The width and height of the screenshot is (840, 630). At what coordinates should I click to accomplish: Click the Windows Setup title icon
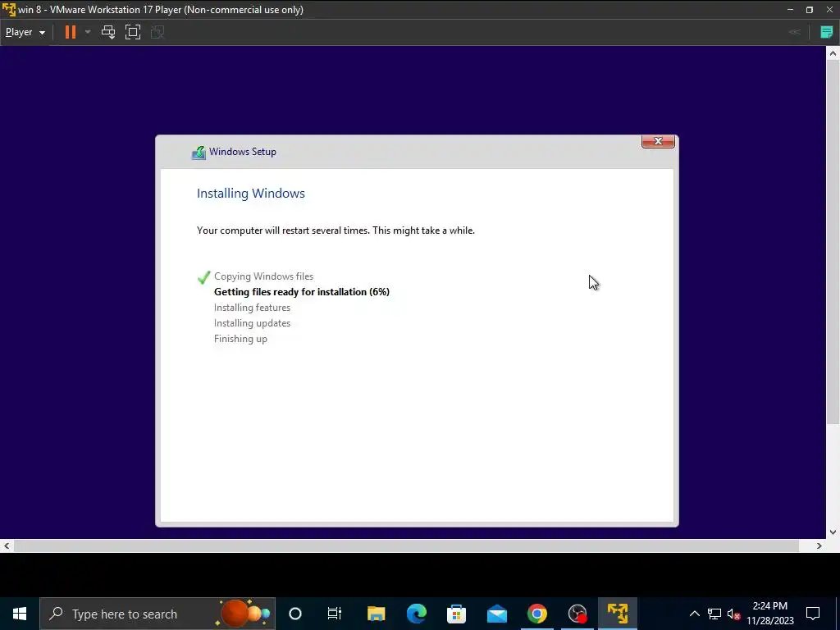[199, 153]
